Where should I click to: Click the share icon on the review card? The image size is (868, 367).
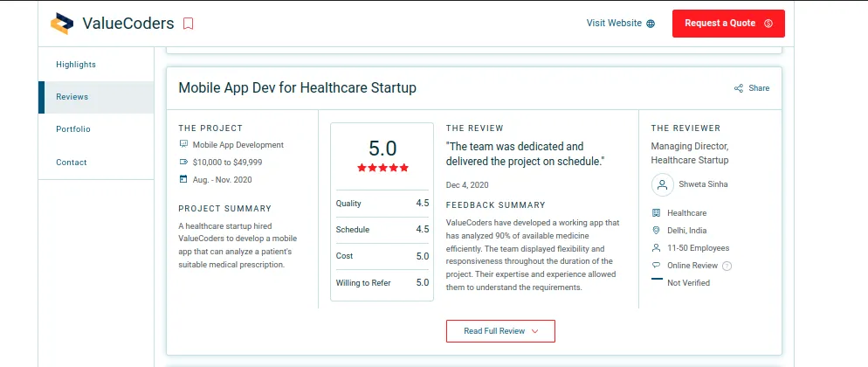pyautogui.click(x=739, y=88)
